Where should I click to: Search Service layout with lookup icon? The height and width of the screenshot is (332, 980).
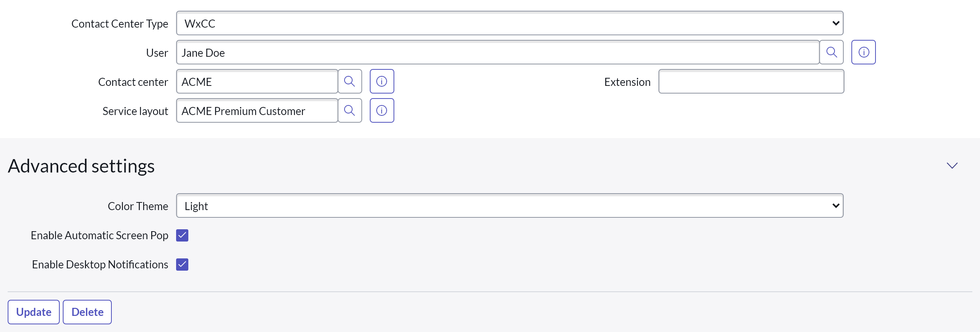[350, 110]
